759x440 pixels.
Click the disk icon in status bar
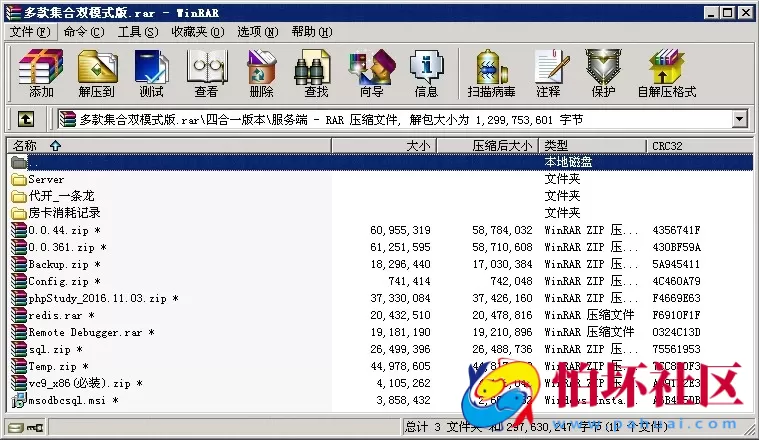pos(16,427)
